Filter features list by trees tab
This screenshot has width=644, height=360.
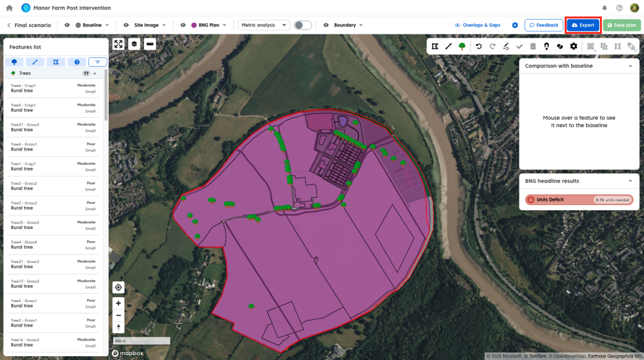click(14, 62)
